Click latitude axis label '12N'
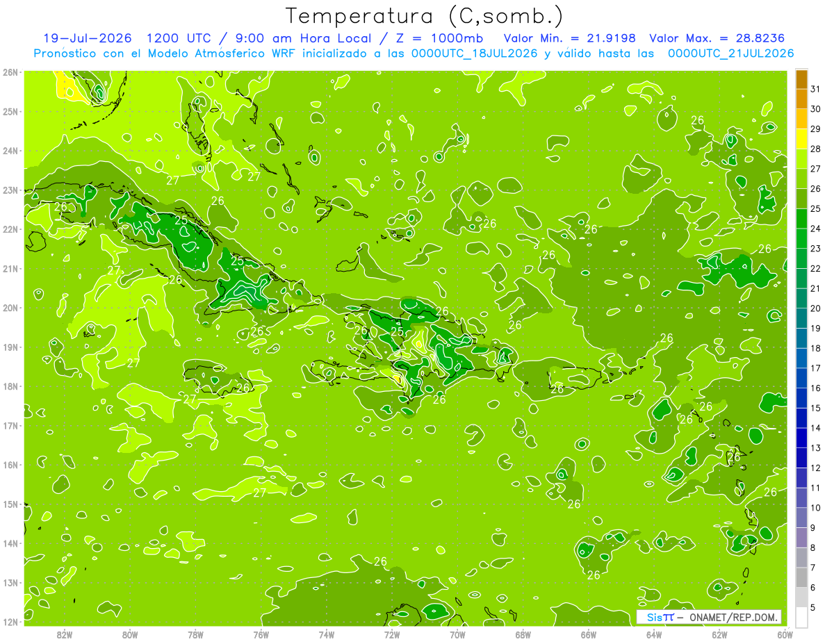The image size is (834, 644). [x=11, y=622]
